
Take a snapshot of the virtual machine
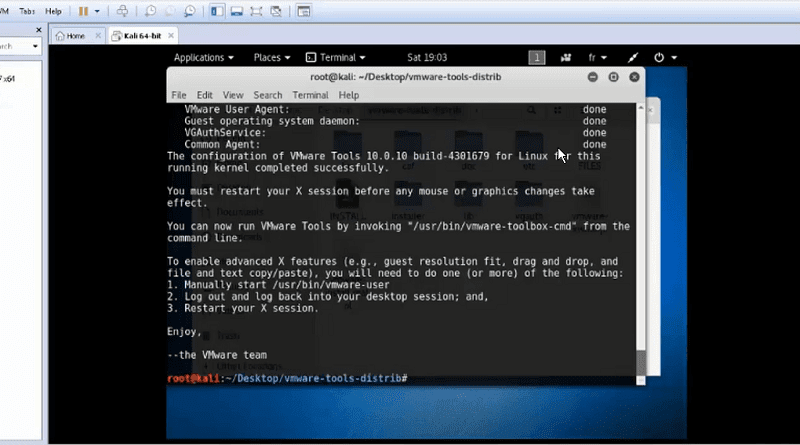(x=150, y=11)
